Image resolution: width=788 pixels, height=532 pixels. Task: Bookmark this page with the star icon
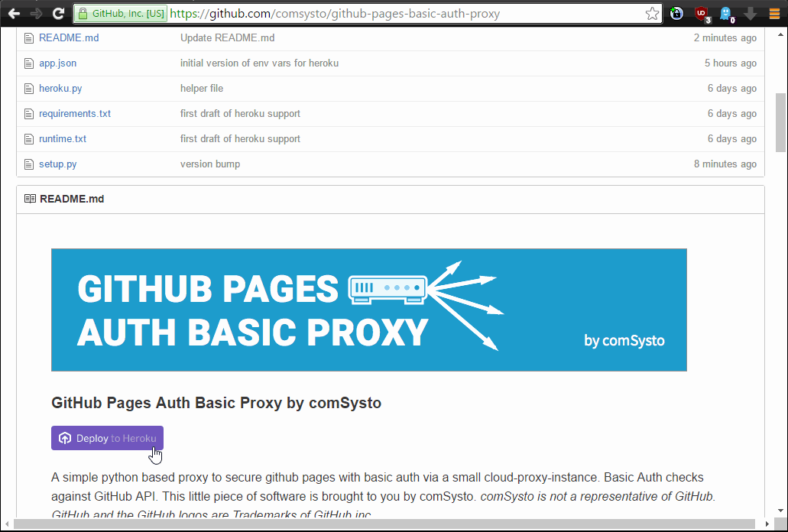652,14
